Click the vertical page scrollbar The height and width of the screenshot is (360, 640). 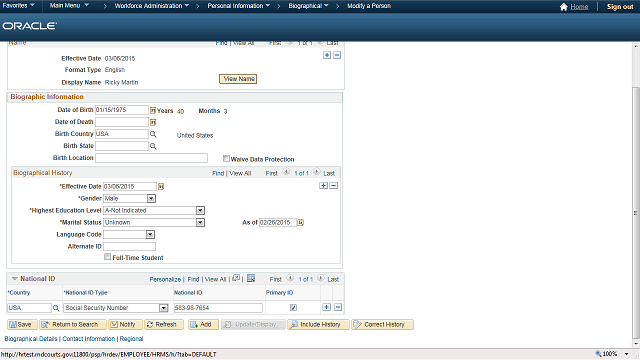(x=636, y=212)
